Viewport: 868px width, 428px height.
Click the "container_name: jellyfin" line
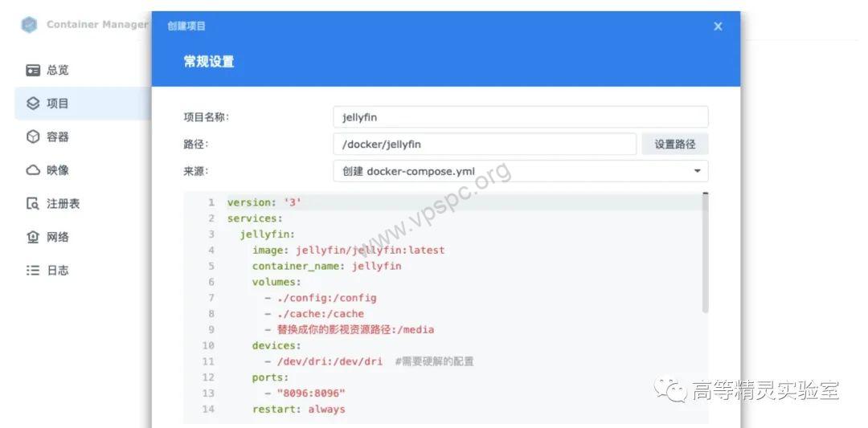click(326, 266)
